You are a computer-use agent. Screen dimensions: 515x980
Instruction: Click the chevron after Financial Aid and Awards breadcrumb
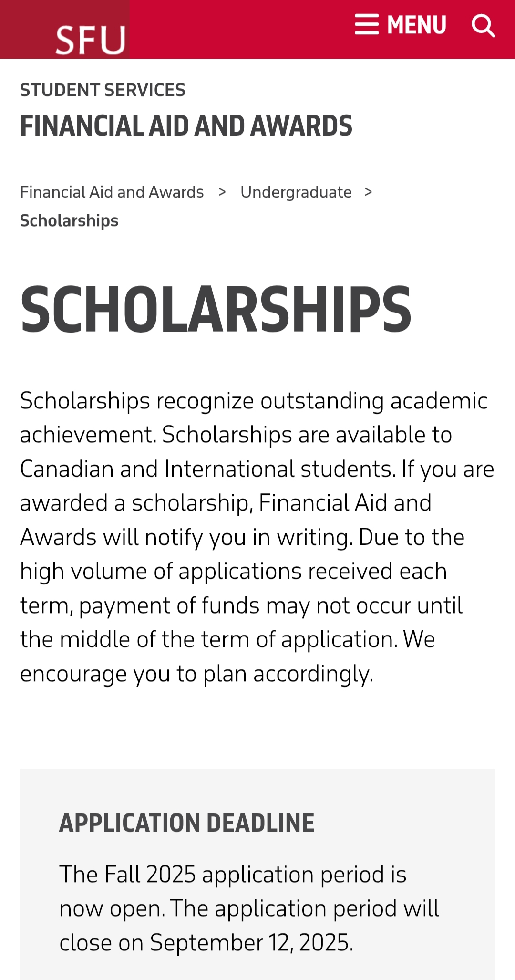[x=222, y=192]
